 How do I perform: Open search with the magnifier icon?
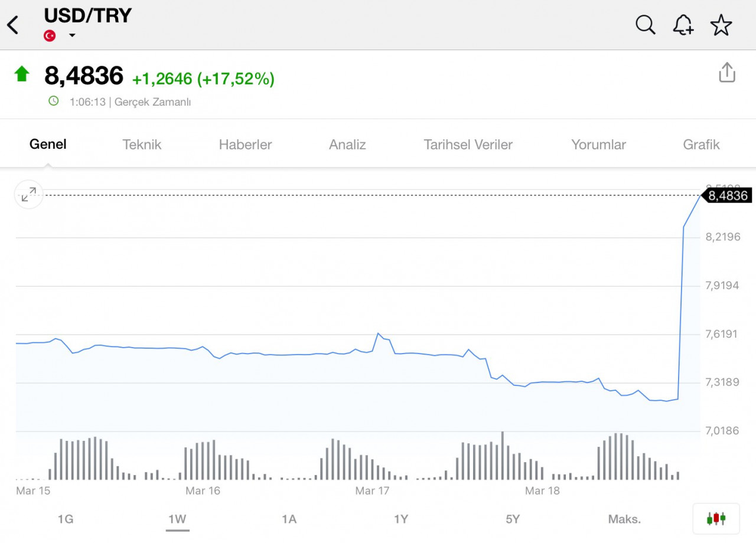[645, 25]
